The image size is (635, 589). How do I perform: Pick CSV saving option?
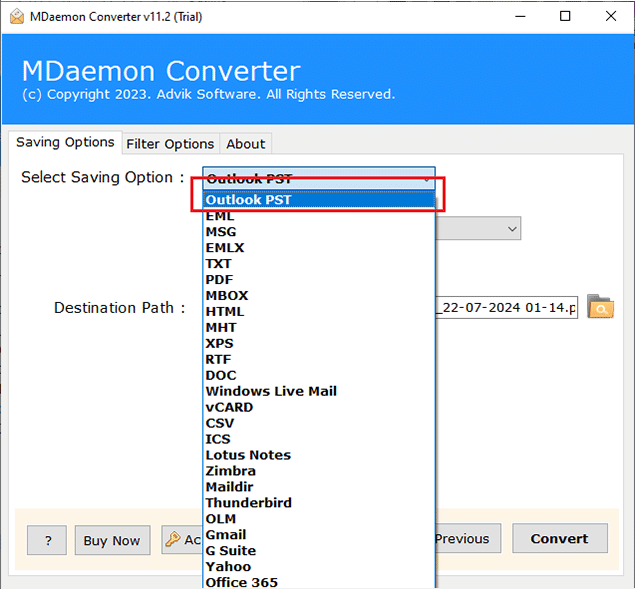(319, 423)
